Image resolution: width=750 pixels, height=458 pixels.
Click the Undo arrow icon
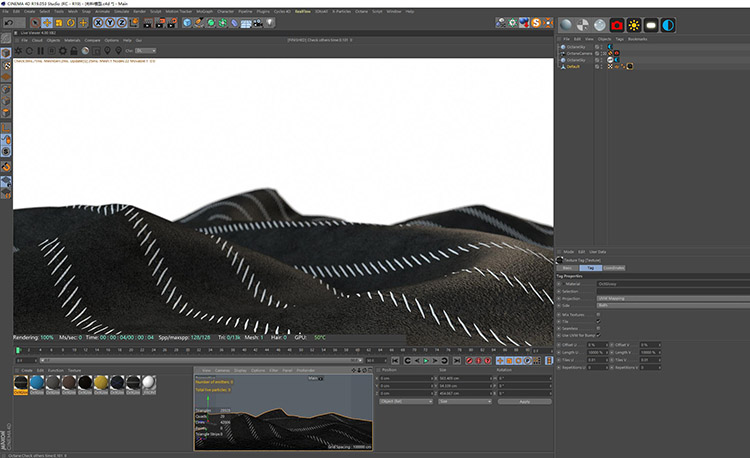[9, 22]
